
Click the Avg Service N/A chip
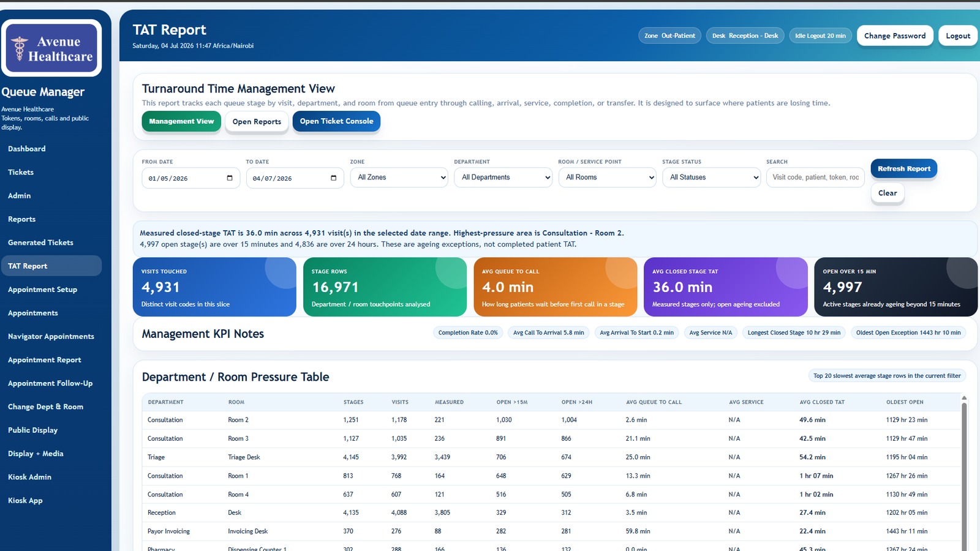coord(710,332)
